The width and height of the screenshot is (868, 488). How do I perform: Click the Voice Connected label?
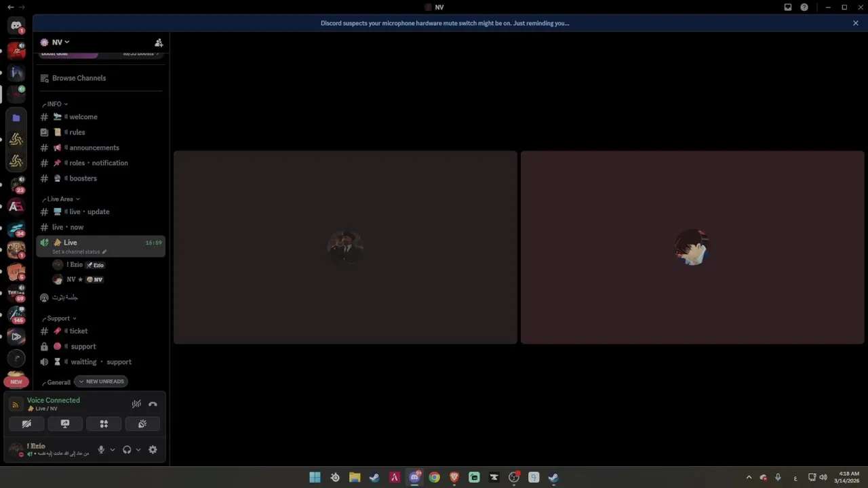point(54,401)
